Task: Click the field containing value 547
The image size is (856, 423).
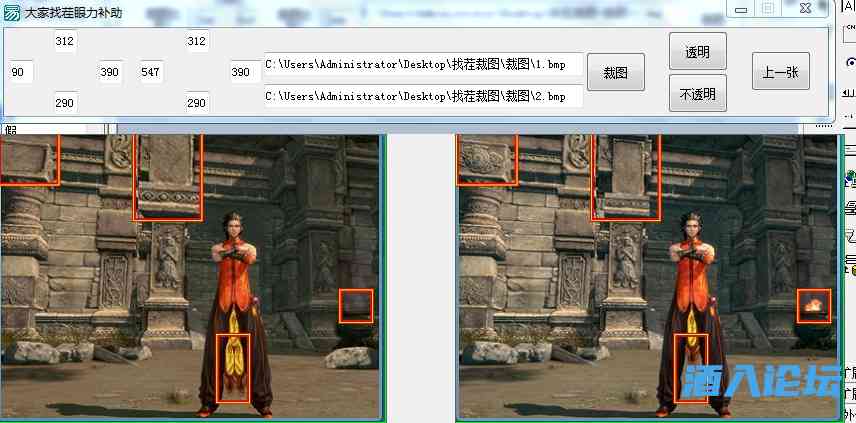Action: point(151,72)
